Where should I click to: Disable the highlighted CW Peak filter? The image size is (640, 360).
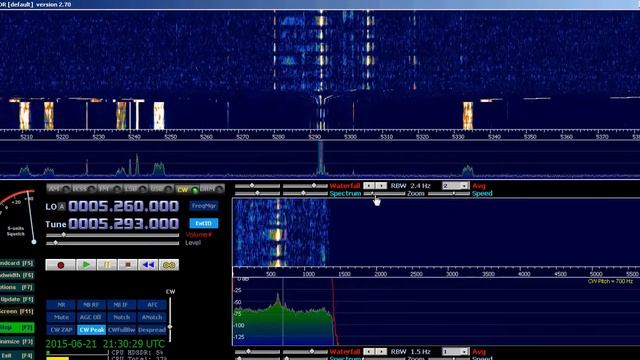click(91, 330)
